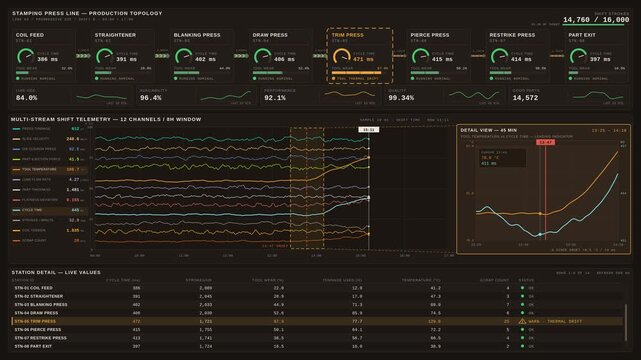641x360 pixels.
Task: Toggle the Coil Tension channel
Action: coord(49,230)
